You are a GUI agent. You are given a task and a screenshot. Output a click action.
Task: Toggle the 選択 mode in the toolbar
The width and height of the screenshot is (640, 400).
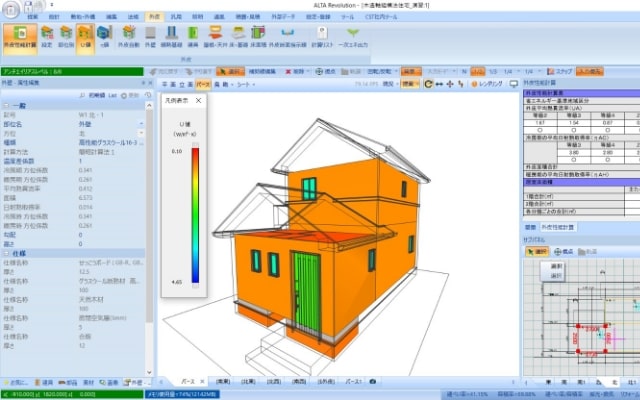(x=230, y=72)
